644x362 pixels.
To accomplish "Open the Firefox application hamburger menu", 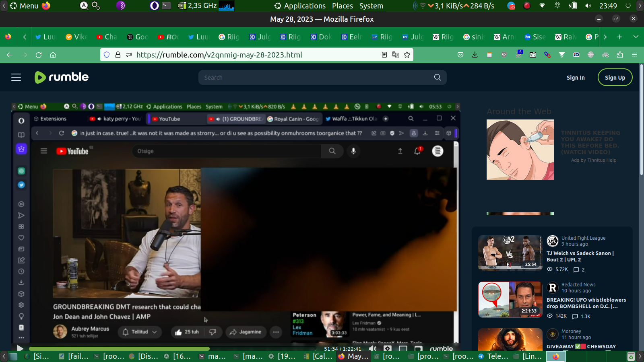I will [634, 55].
